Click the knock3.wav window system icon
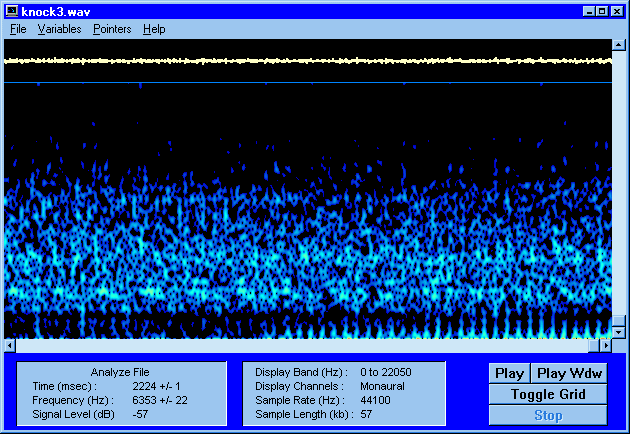Image resolution: width=630 pixels, height=434 pixels. [12, 12]
